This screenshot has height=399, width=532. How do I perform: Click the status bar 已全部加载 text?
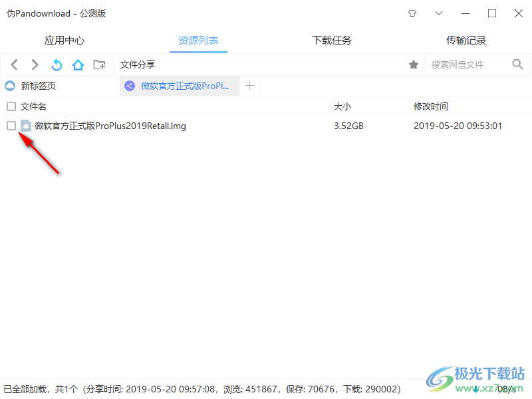pyautogui.click(x=25, y=389)
